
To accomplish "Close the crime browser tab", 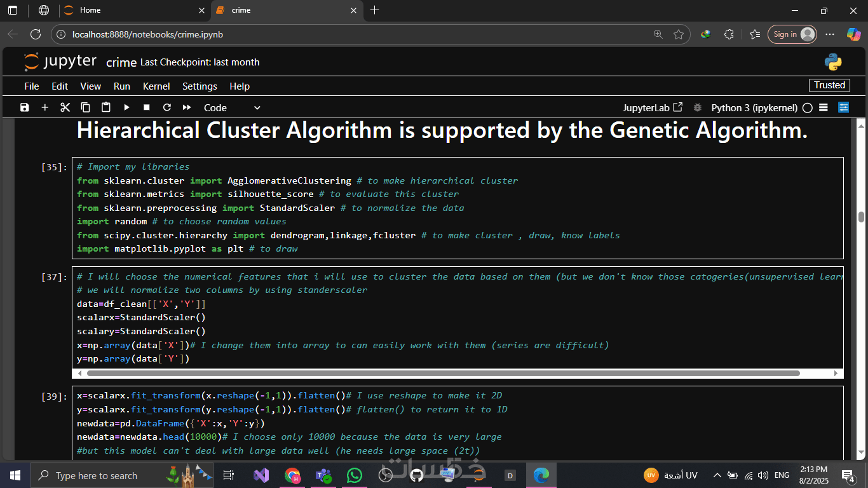I will [354, 10].
